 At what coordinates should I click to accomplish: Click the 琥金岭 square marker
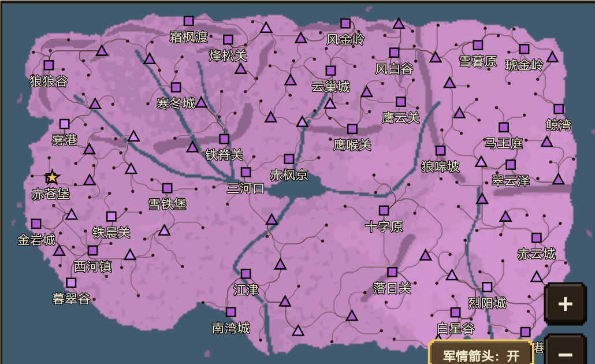click(x=524, y=49)
